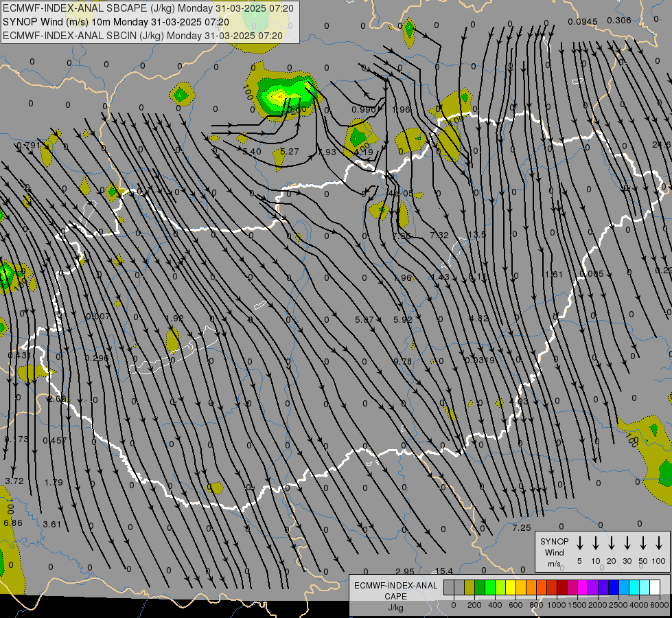Click the 400 tick label on CAPE scale

point(495,605)
